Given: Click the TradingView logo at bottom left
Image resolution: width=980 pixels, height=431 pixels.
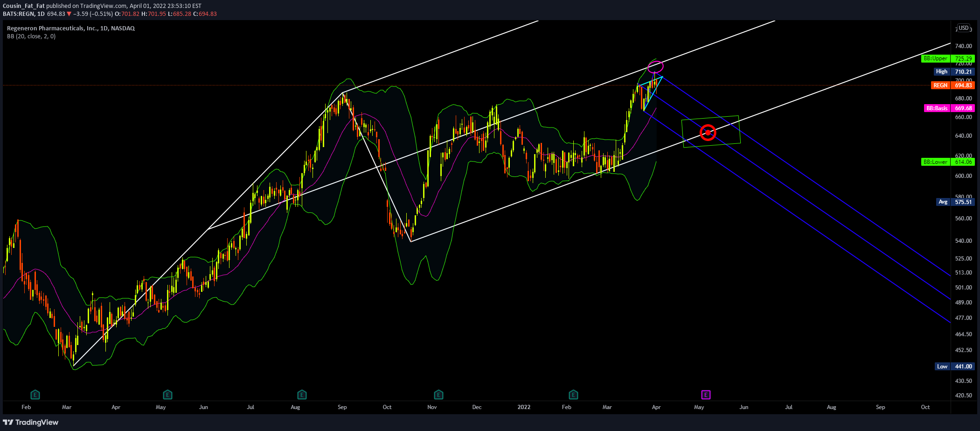Looking at the screenshot, I should click(31, 422).
